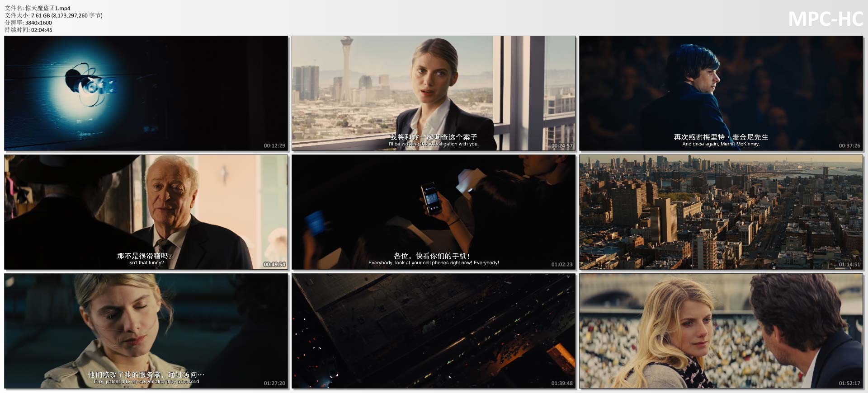This screenshot has width=868, height=393.
Task: Click the thumbnail with the Merritt McKinney subtitle
Action: pos(721,93)
